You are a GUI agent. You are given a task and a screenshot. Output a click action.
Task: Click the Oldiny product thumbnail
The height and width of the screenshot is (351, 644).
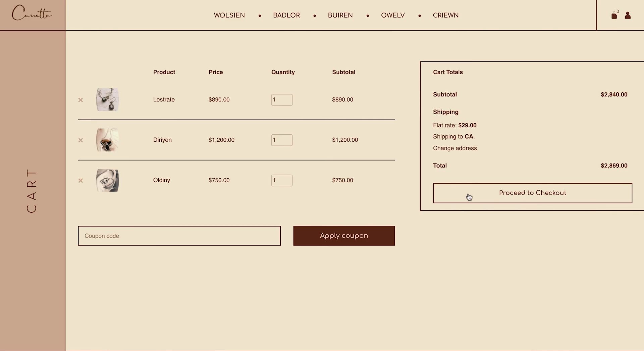(107, 180)
